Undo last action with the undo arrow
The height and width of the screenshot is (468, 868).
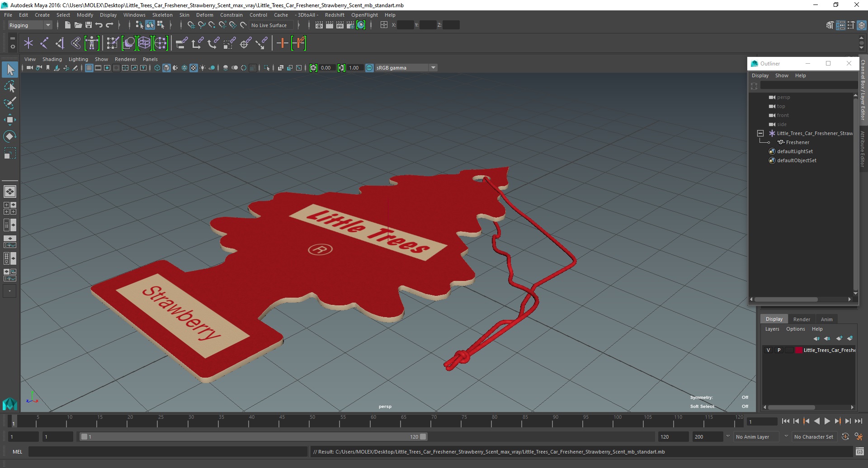click(x=99, y=25)
